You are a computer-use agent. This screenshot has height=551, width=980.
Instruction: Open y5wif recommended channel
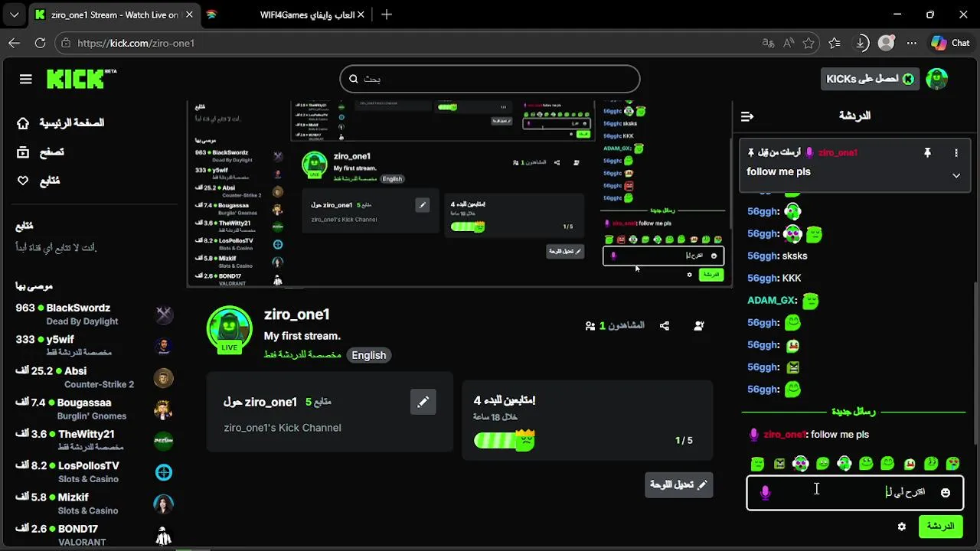coord(94,346)
